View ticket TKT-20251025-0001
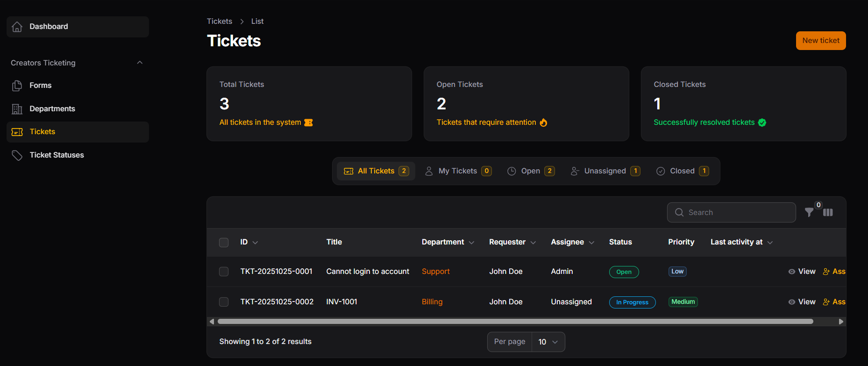Viewport: 868px width, 366px height. tap(802, 272)
